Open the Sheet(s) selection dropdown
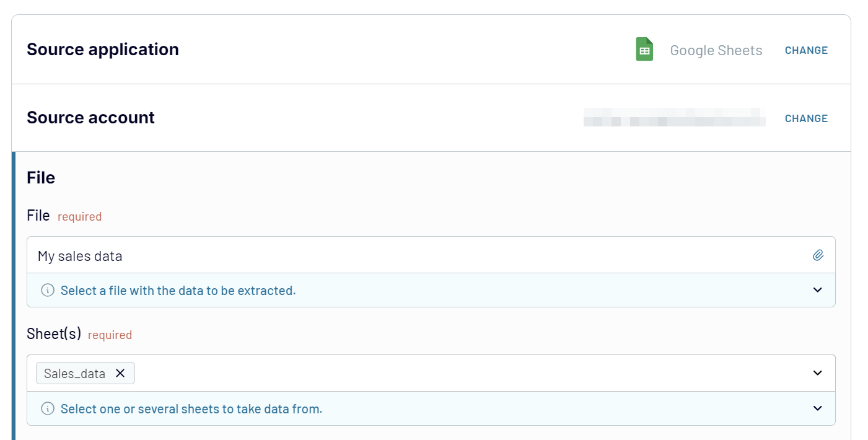 pyautogui.click(x=817, y=373)
